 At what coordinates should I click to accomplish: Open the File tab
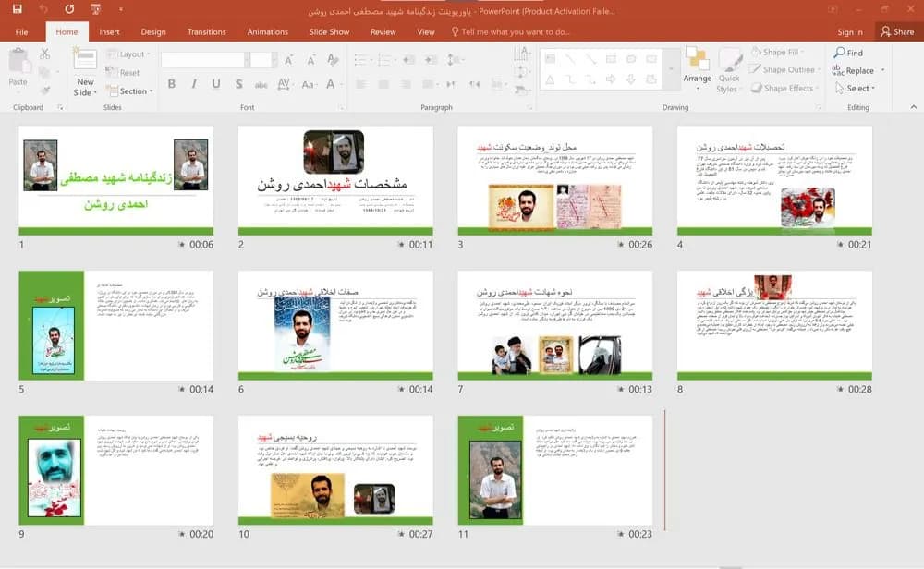click(22, 31)
